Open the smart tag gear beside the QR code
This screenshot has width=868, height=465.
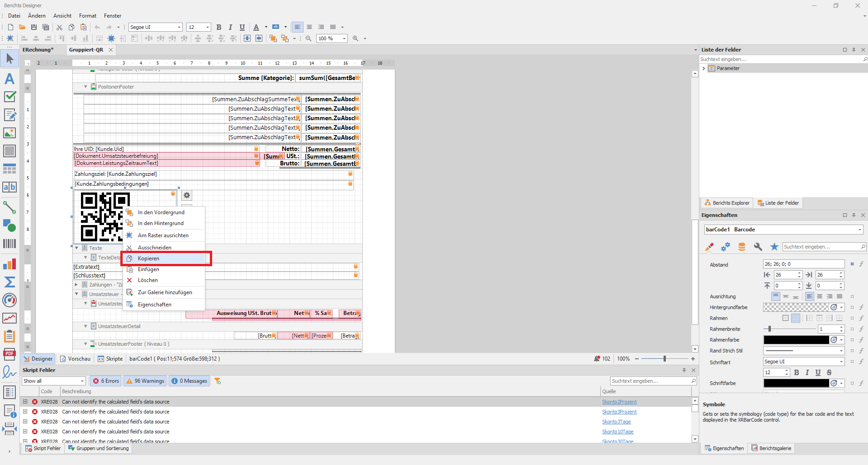(x=187, y=195)
